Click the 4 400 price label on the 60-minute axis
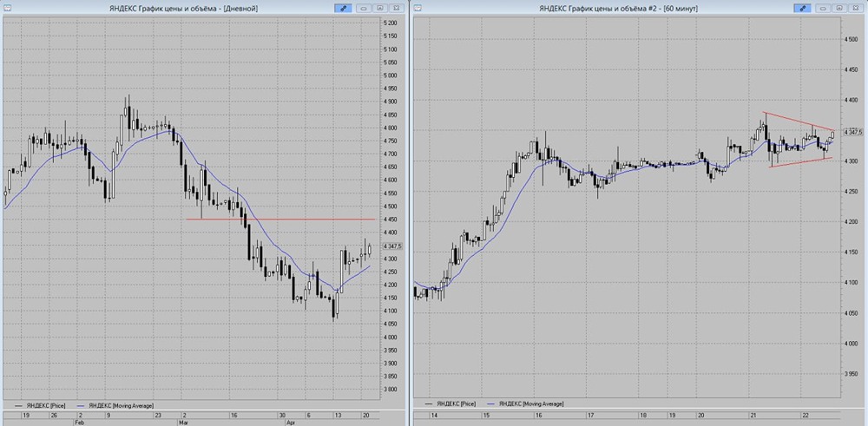 [x=852, y=100]
